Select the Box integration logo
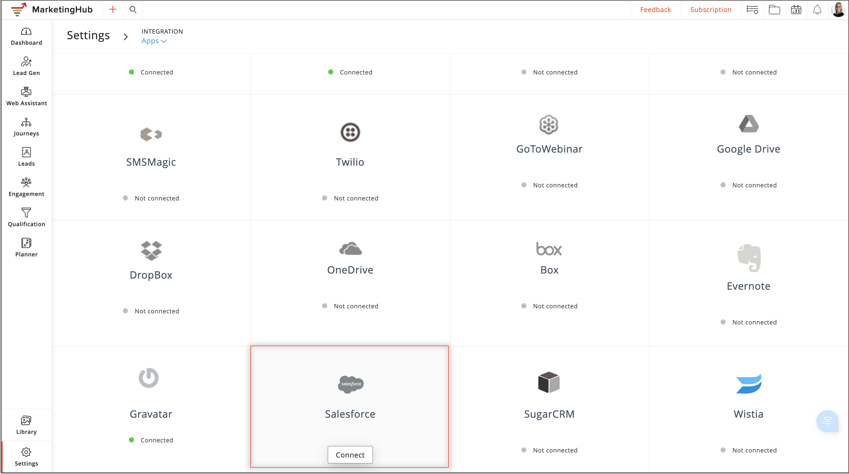This screenshot has width=849, height=474. click(548, 249)
